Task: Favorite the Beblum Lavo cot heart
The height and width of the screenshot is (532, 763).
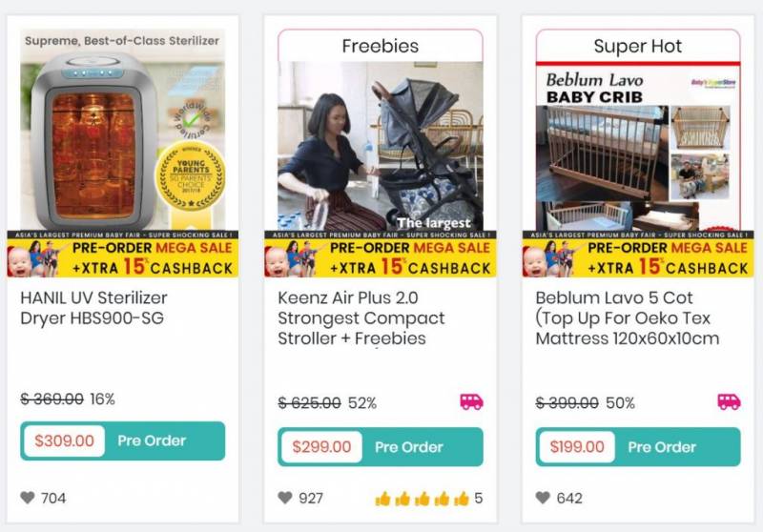Action: click(x=543, y=498)
